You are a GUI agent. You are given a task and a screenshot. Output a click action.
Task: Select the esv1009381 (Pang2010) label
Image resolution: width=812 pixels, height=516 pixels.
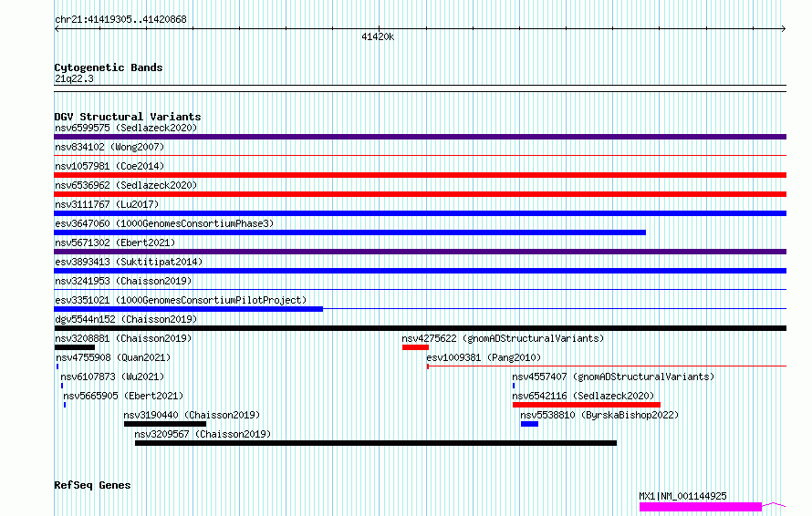(484, 357)
